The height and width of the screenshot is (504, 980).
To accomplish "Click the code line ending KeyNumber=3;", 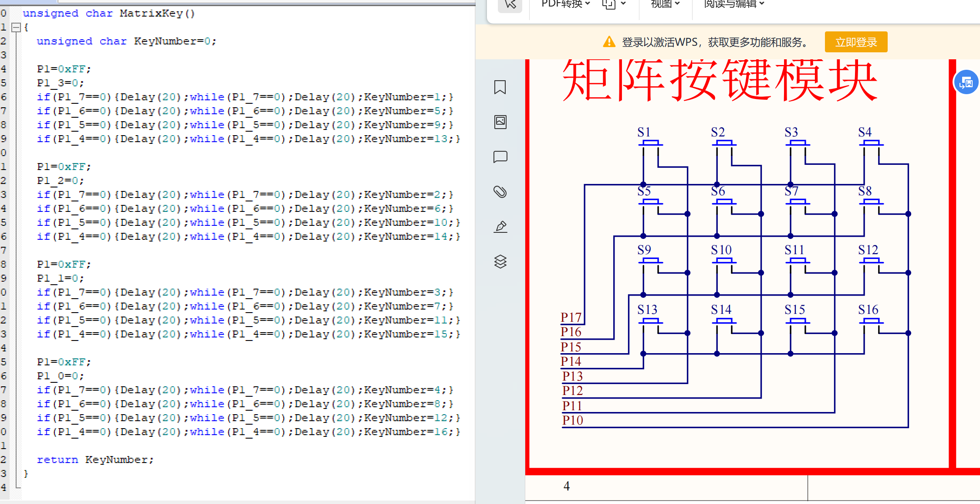I will coord(245,293).
